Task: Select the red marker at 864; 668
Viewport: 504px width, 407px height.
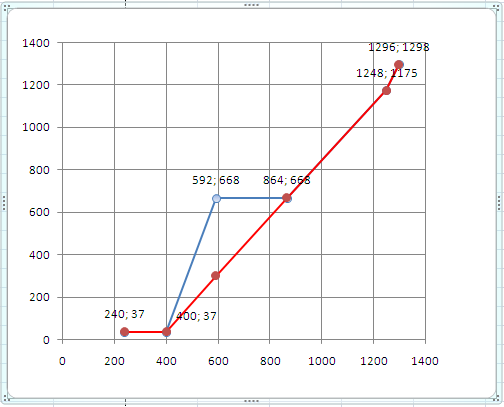Action: (x=287, y=198)
